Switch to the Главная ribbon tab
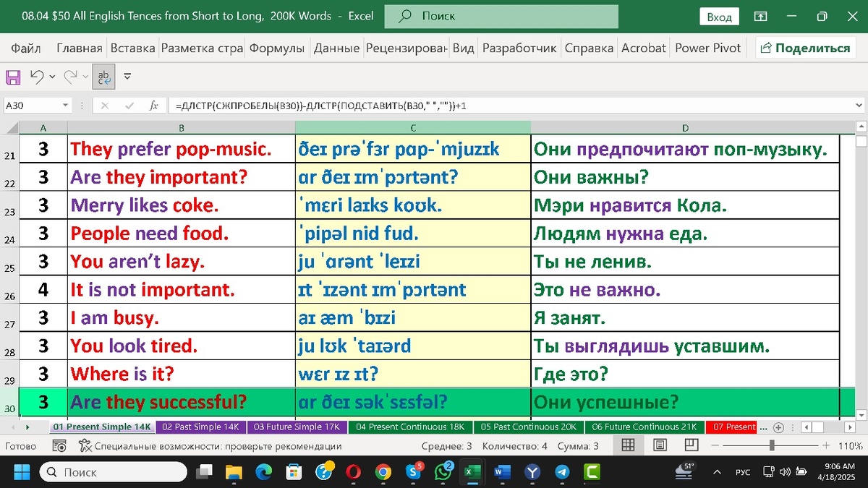This screenshot has width=868, height=488. pos(80,48)
